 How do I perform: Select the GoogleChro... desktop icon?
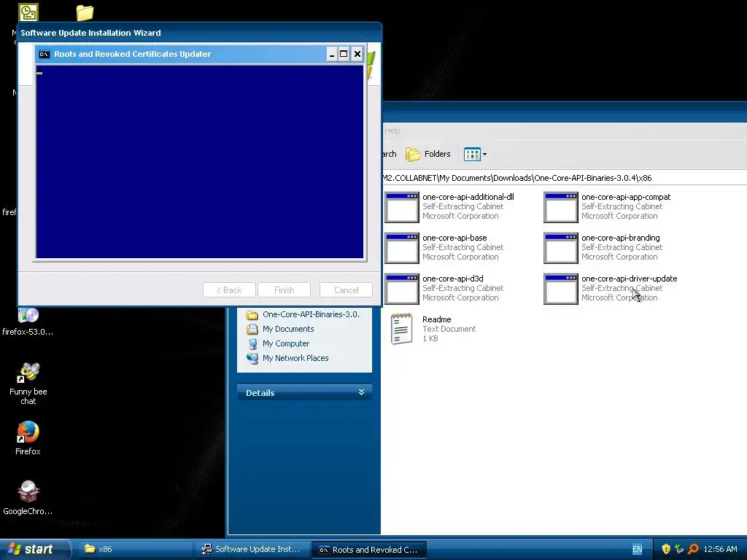[x=28, y=497]
